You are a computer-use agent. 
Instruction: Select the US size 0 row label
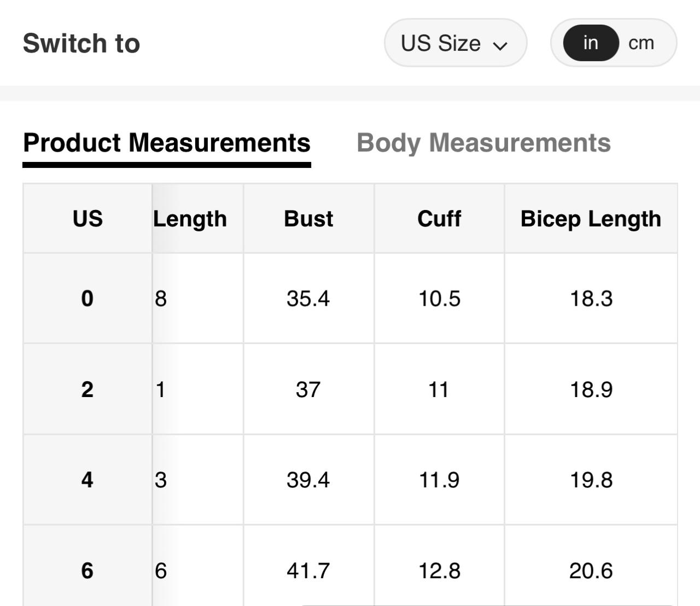(87, 299)
